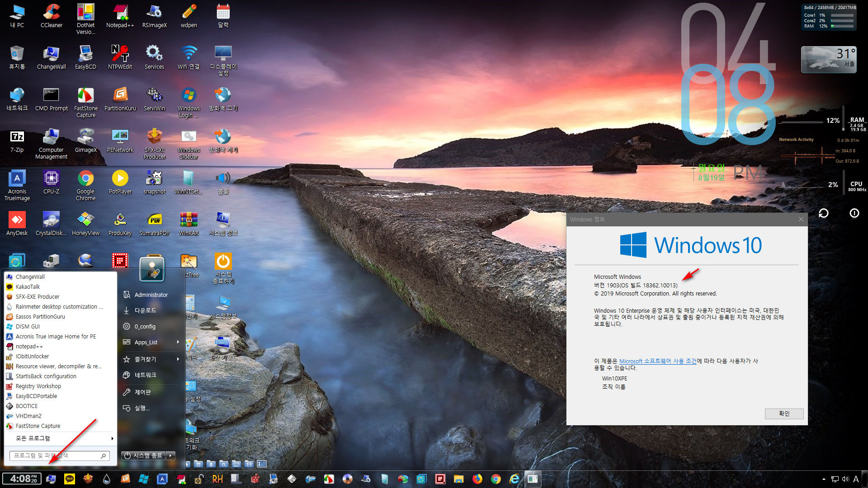Click 시스템 종료 button in Start menu
Screen dimensions: 868x488
[144, 455]
